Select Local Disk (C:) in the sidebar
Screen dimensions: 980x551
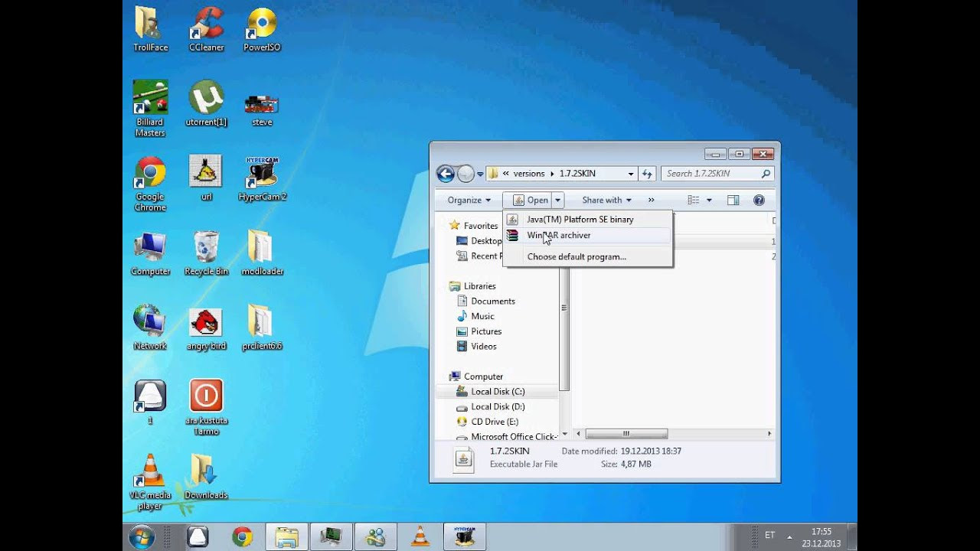point(498,391)
